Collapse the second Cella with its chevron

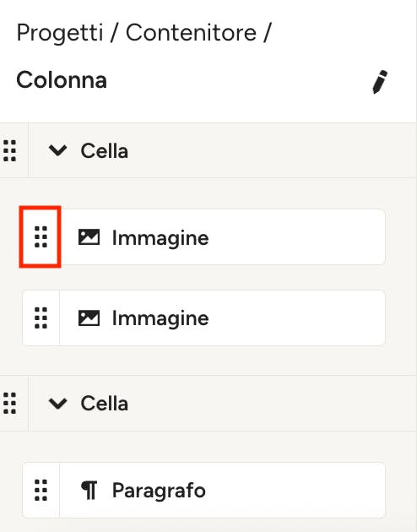[x=57, y=403]
